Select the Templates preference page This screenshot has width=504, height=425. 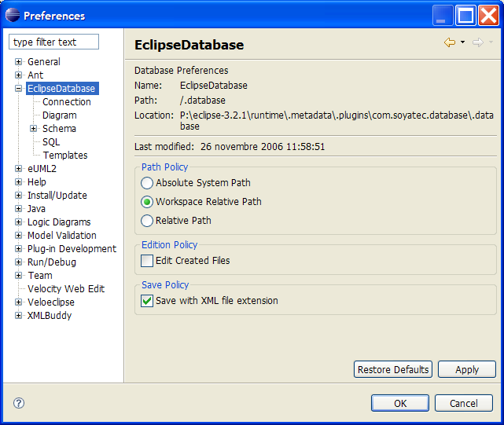click(x=65, y=156)
